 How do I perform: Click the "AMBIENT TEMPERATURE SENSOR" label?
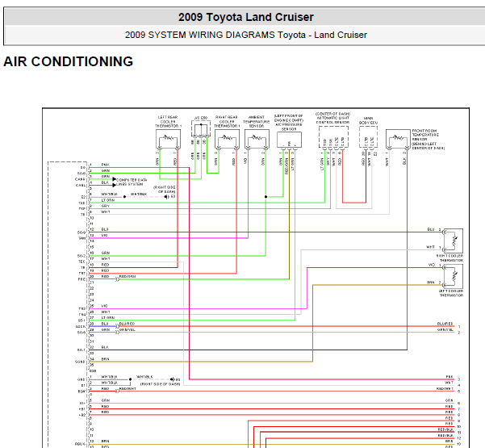pyautogui.click(x=257, y=122)
